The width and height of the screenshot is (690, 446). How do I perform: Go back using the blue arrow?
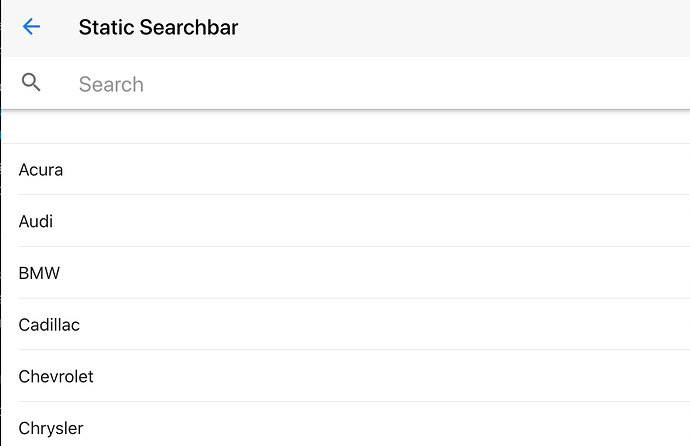pos(31,27)
